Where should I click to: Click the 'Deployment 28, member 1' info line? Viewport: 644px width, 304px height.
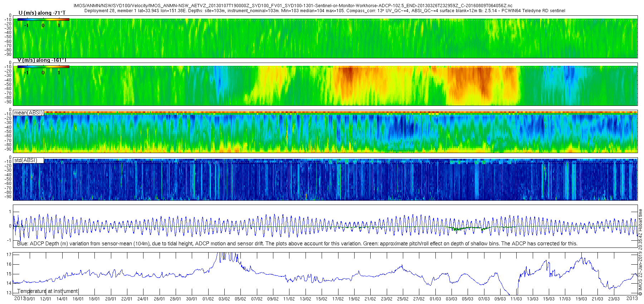click(x=325, y=11)
